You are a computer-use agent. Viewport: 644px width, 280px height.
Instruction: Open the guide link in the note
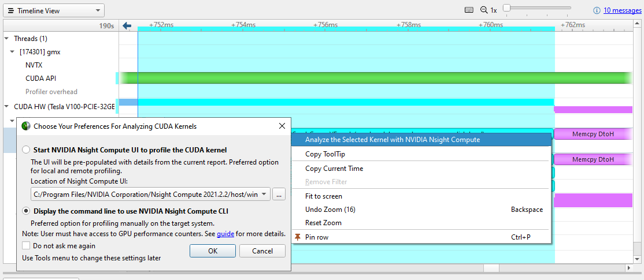coord(225,234)
